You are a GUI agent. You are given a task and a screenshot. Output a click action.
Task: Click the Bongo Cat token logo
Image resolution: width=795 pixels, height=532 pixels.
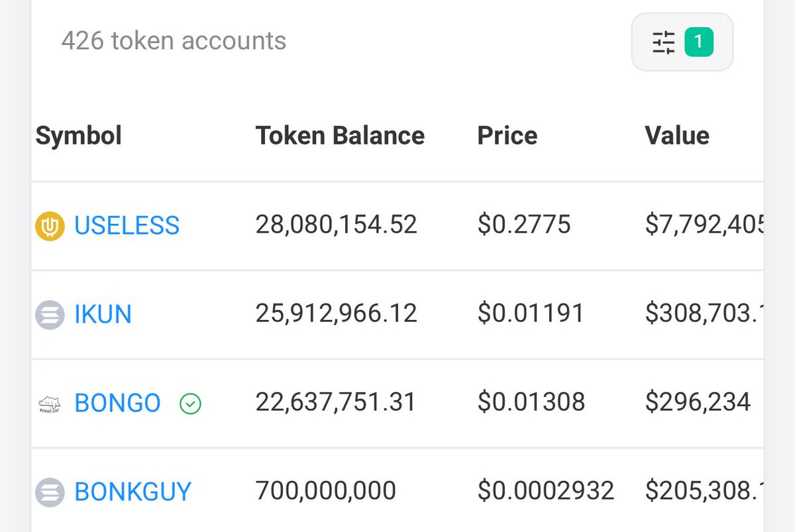coord(50,403)
